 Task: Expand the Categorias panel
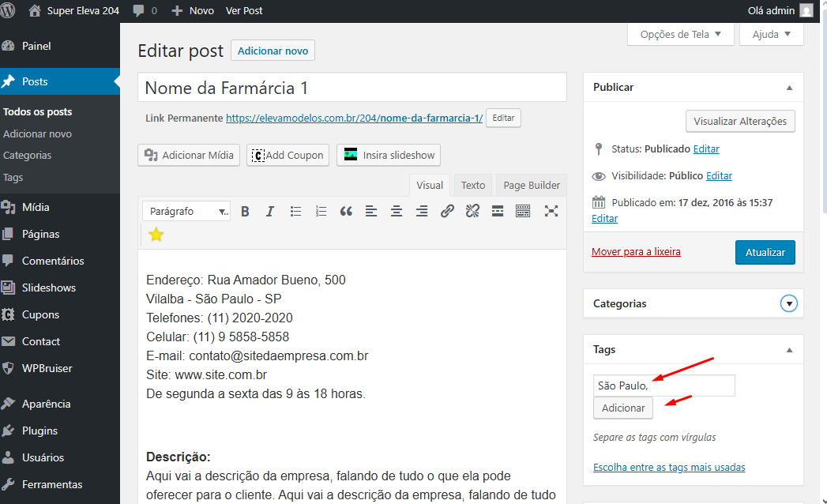tap(788, 303)
